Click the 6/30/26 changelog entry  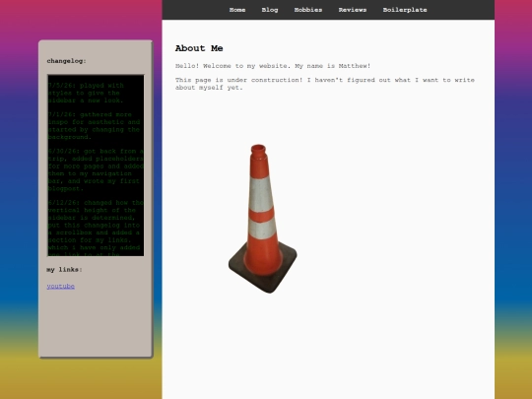click(x=96, y=169)
